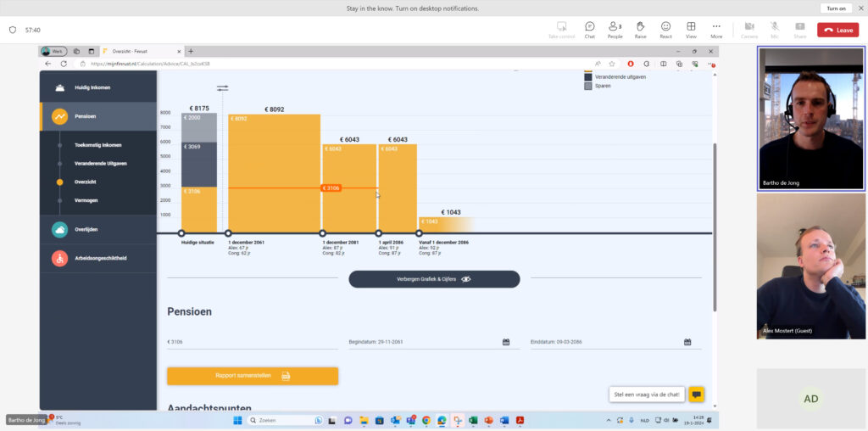Raise your hand in the meeting
Viewport: 868px width, 431px height.
pos(641,29)
